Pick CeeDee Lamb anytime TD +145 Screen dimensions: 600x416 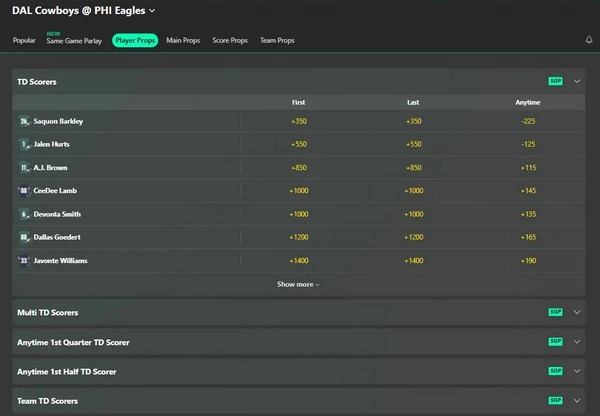pyautogui.click(x=528, y=191)
